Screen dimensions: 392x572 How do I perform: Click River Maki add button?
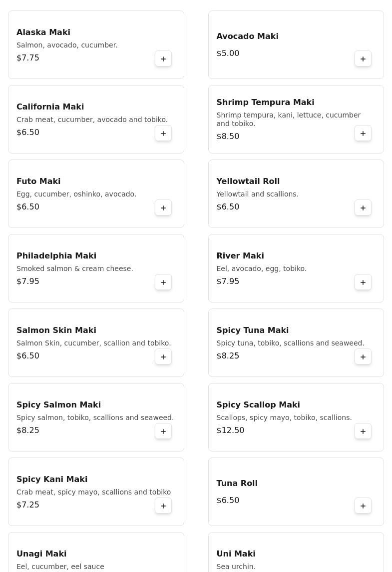pos(363,282)
